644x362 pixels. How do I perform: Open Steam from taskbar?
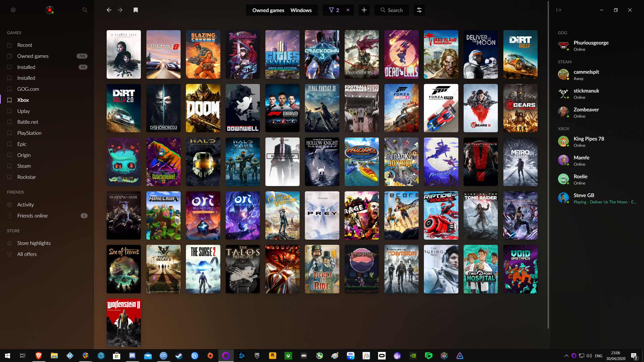pyautogui.click(x=179, y=356)
